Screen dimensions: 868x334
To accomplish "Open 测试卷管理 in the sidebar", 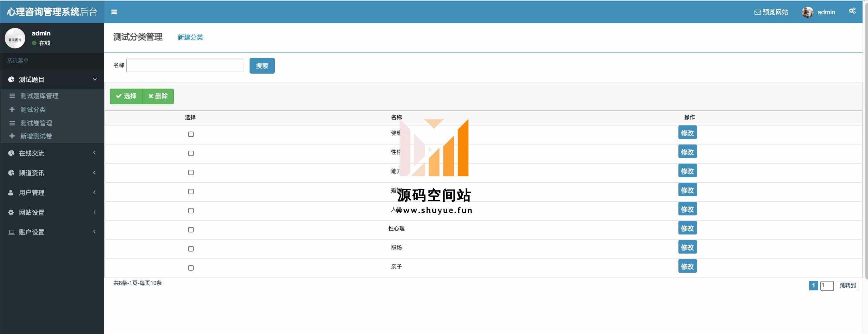I will click(36, 123).
